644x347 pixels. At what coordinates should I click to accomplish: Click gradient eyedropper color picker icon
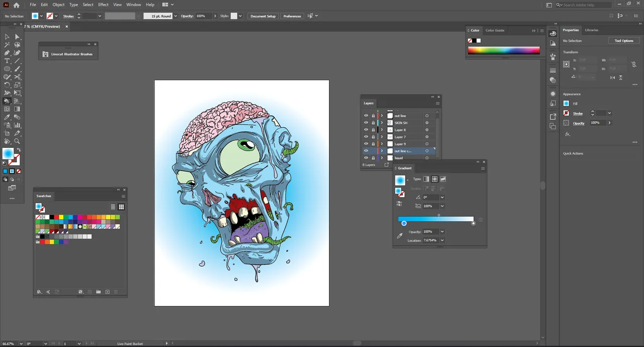[399, 235]
